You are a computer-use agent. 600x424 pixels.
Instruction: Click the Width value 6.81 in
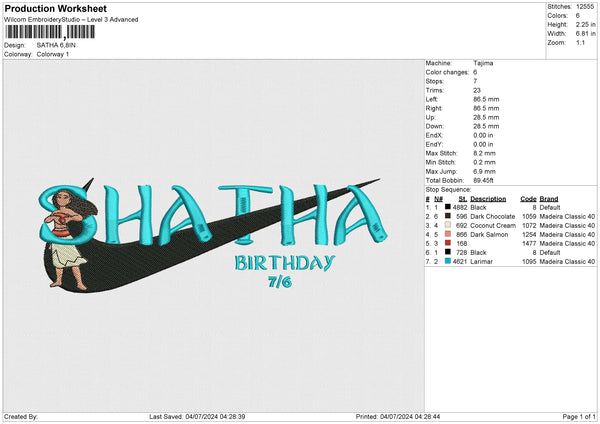[585, 34]
